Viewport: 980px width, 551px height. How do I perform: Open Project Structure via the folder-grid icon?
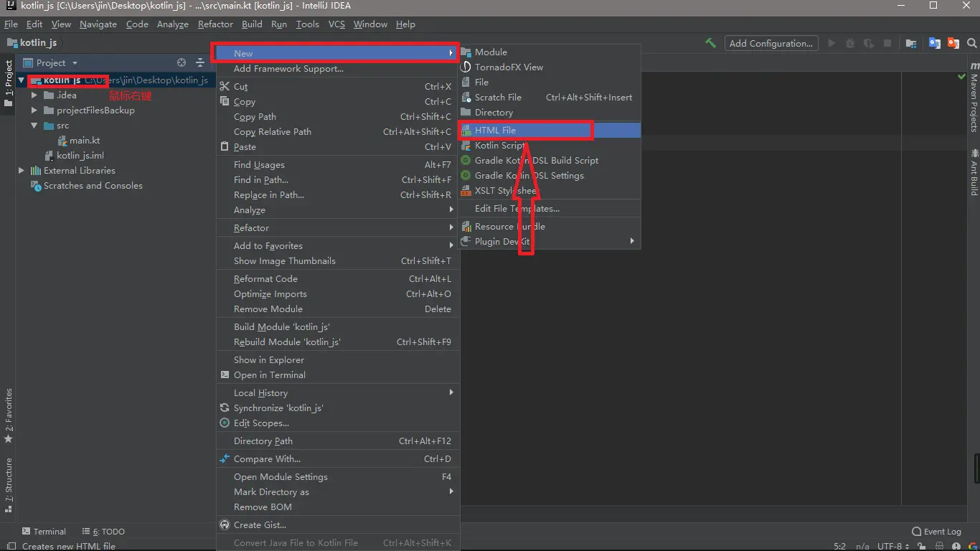point(911,43)
